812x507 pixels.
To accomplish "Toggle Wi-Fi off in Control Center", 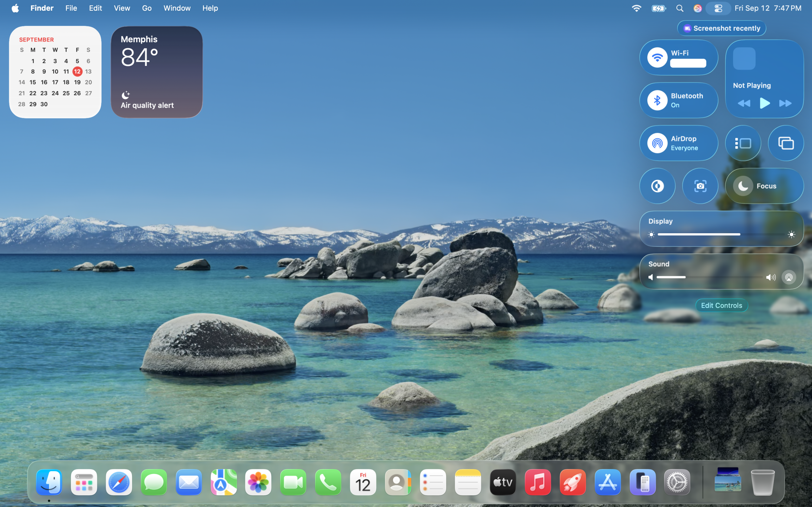I will click(657, 57).
